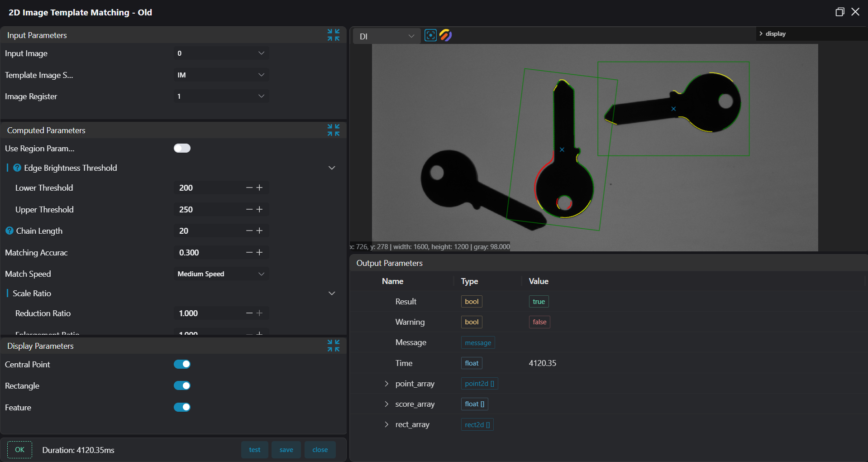Image resolution: width=868 pixels, height=462 pixels.
Task: Collapse the Display Parameters panel
Action: pyautogui.click(x=334, y=346)
